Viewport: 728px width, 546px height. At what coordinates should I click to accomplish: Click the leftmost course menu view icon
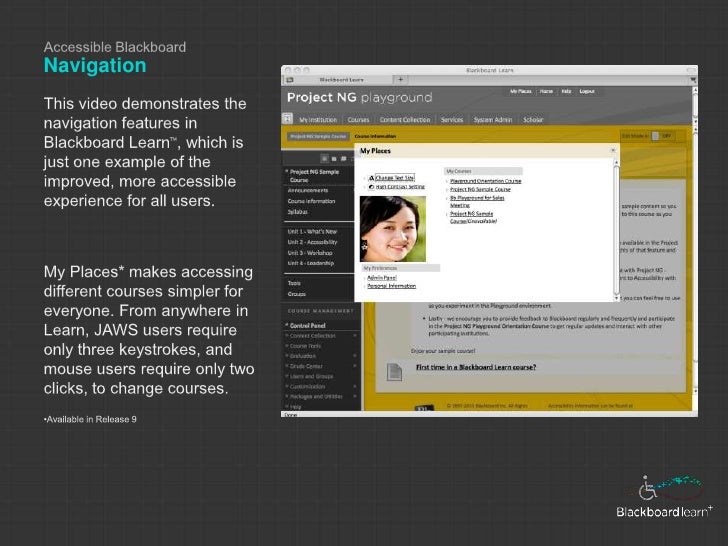click(x=325, y=159)
